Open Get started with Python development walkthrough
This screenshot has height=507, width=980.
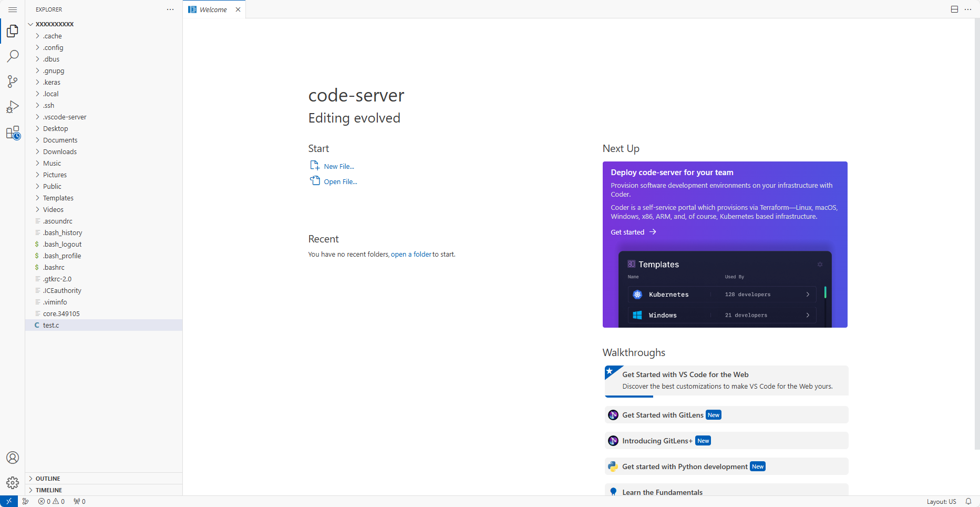click(726, 467)
